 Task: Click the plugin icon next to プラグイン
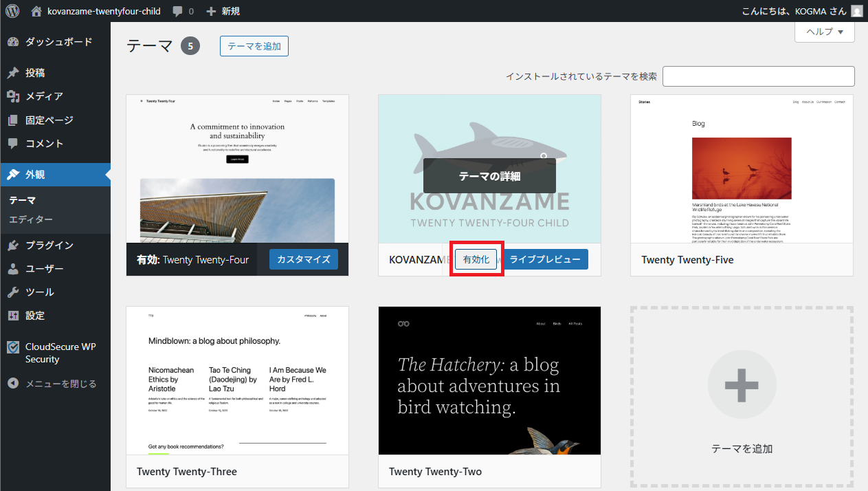(x=13, y=245)
